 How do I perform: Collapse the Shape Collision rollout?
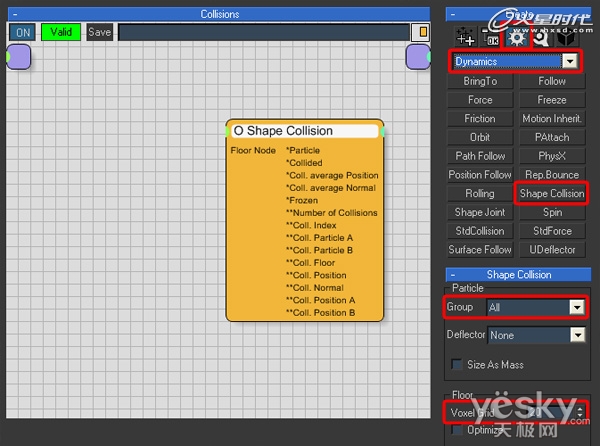(x=453, y=275)
